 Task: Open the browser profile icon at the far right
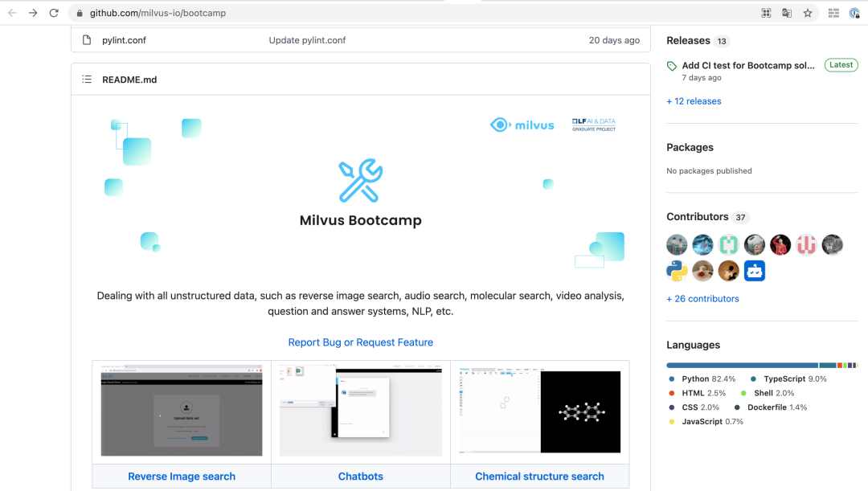pyautogui.click(x=854, y=13)
